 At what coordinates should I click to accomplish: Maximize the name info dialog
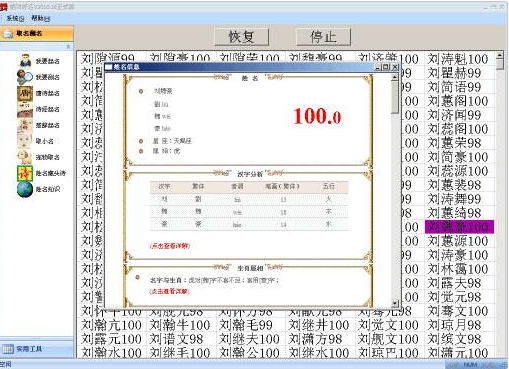pyautogui.click(x=386, y=67)
